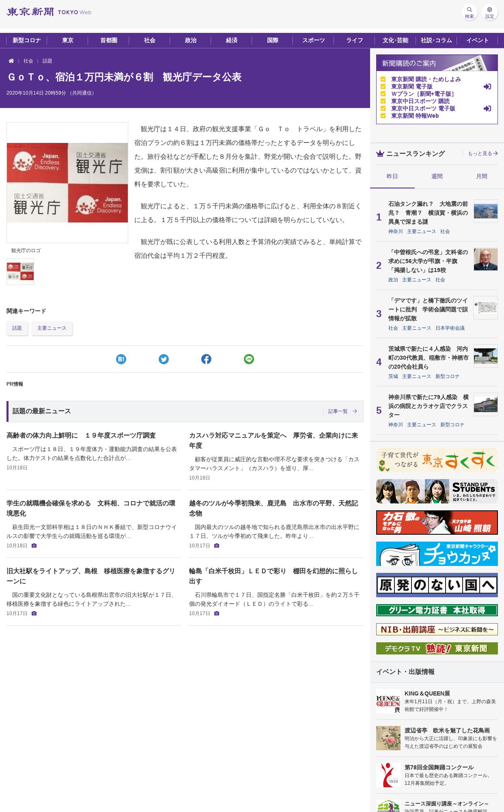Image resolution: width=504 pixels, height=812 pixels.
Task: Click the グリーン電力証書 本社取得 banner
Action: [437, 610]
